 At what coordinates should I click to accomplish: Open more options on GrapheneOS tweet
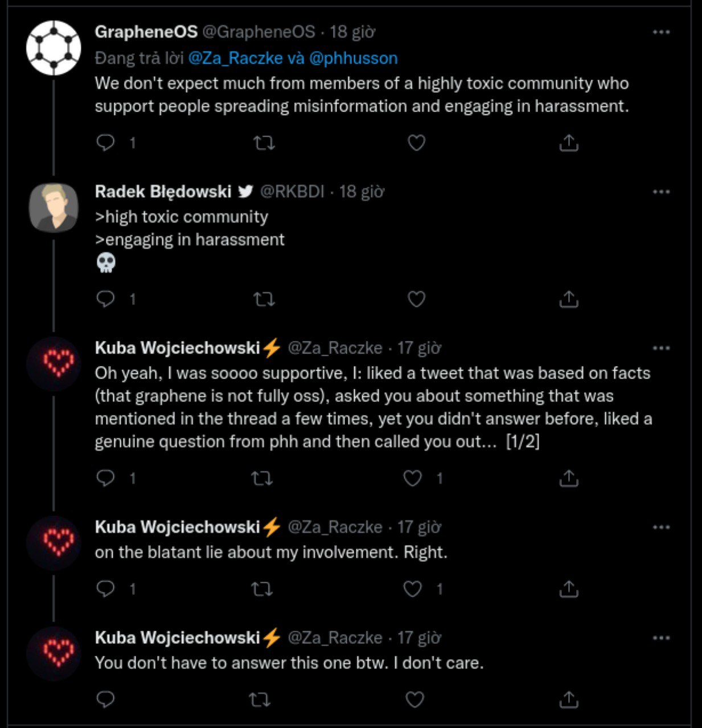(x=661, y=32)
